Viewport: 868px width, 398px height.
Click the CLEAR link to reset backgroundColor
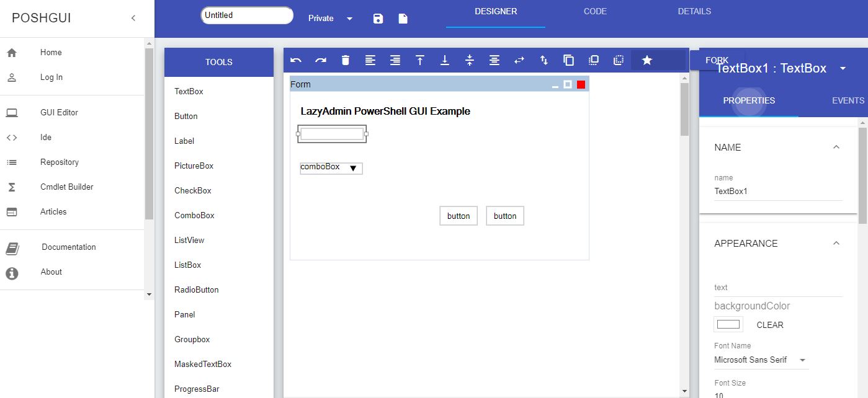[x=770, y=325]
